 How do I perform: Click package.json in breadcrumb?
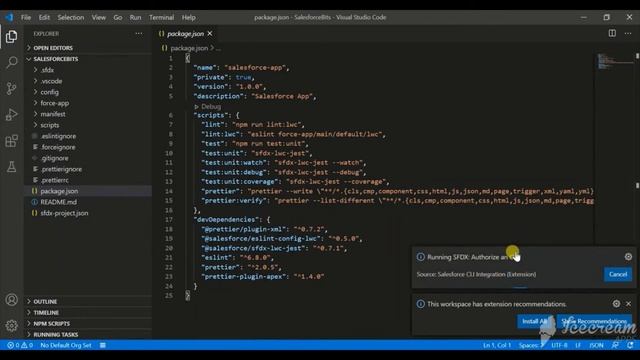189,48
